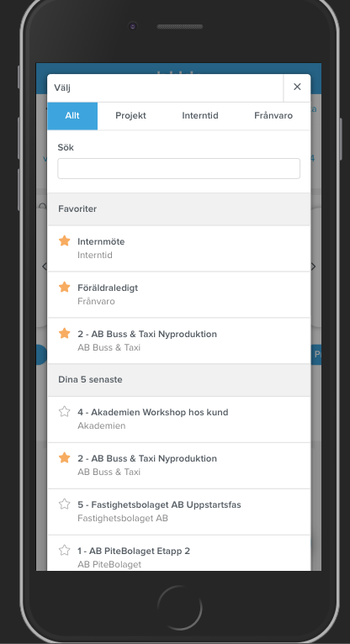The image size is (350, 644).
Task: Star the AB PiteBolaget Etapp 2 item
Action: click(x=64, y=550)
